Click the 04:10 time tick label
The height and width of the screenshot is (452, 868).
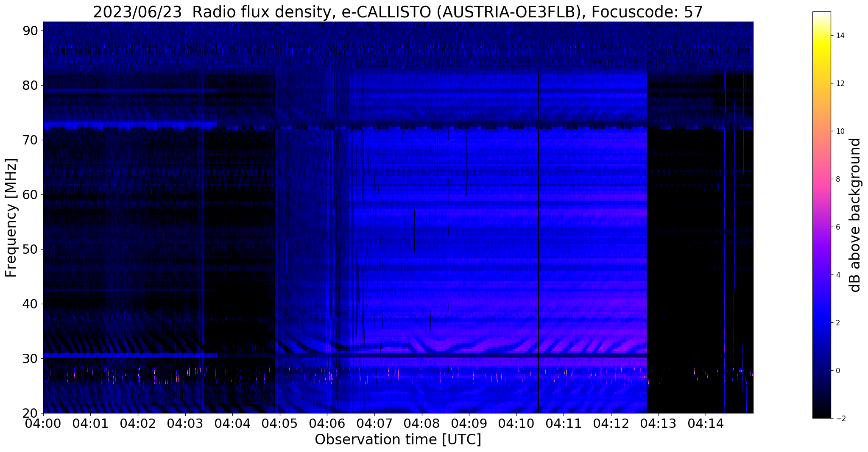[516, 423]
